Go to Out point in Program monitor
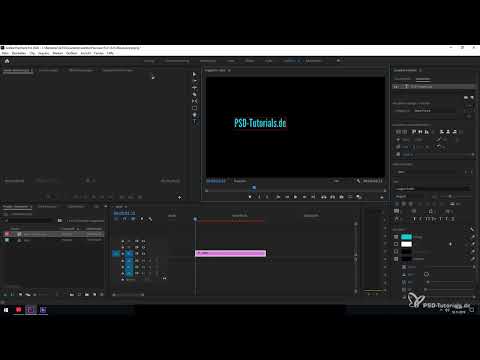This screenshot has height=360, width=480. [313, 197]
